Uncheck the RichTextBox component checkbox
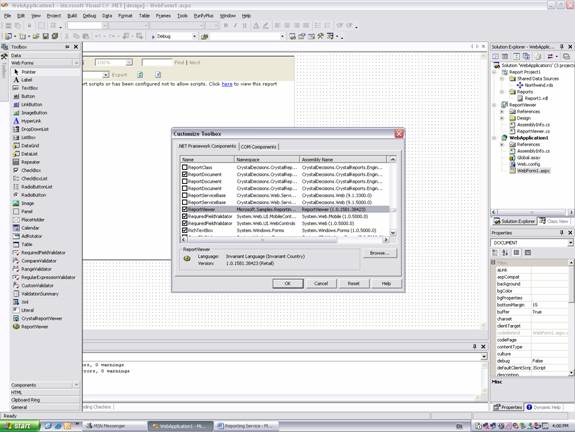 (185, 230)
